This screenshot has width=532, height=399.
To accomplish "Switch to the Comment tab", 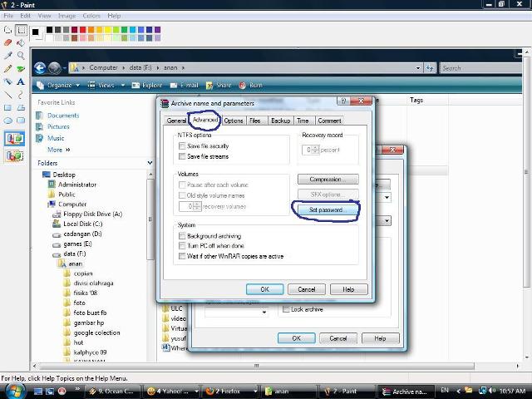I will point(329,121).
